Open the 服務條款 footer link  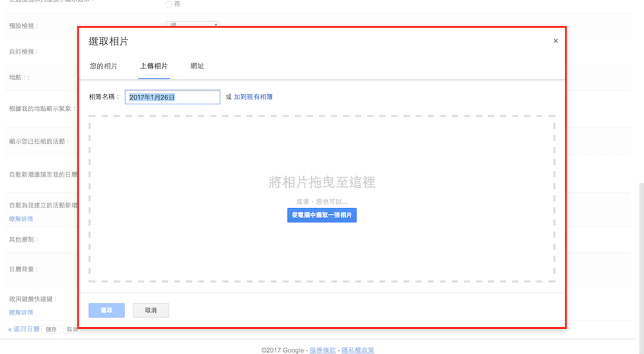coord(323,350)
